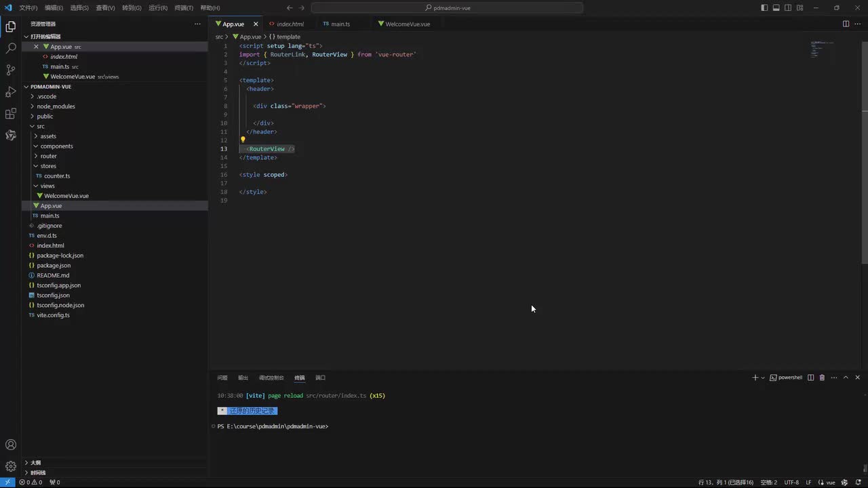Open terminal panel more actions ellipsis

(833, 378)
